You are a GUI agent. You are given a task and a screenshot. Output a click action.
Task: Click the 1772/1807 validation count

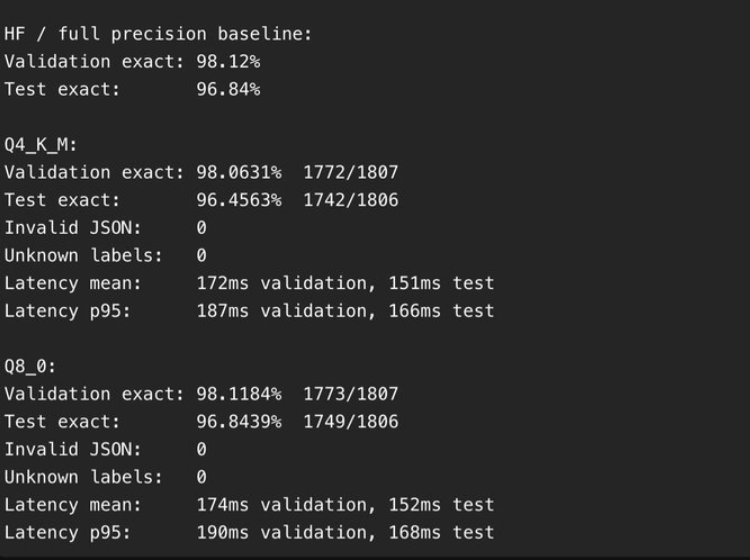pos(351,172)
